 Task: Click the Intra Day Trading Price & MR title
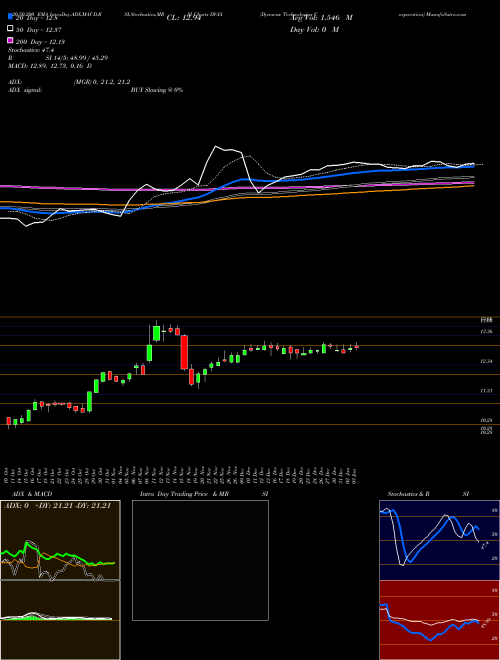point(184,494)
